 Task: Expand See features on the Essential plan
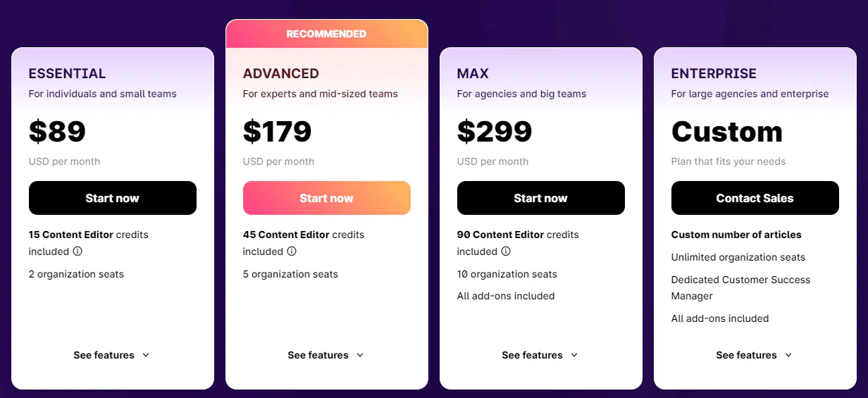click(x=112, y=355)
